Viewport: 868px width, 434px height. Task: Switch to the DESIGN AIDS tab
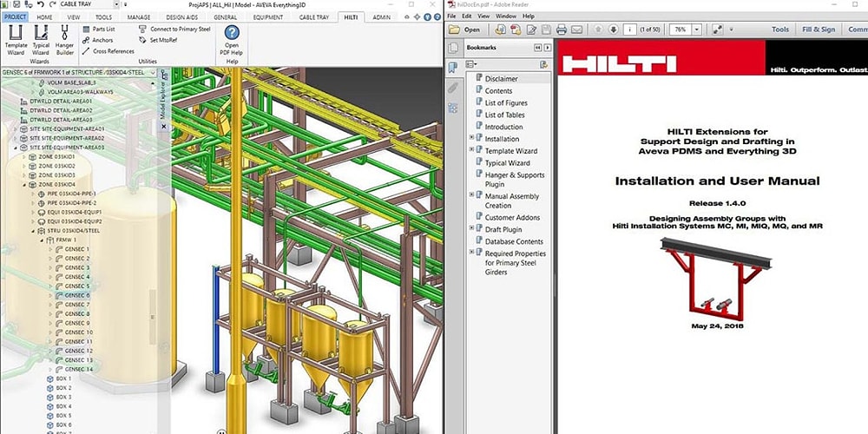click(181, 17)
